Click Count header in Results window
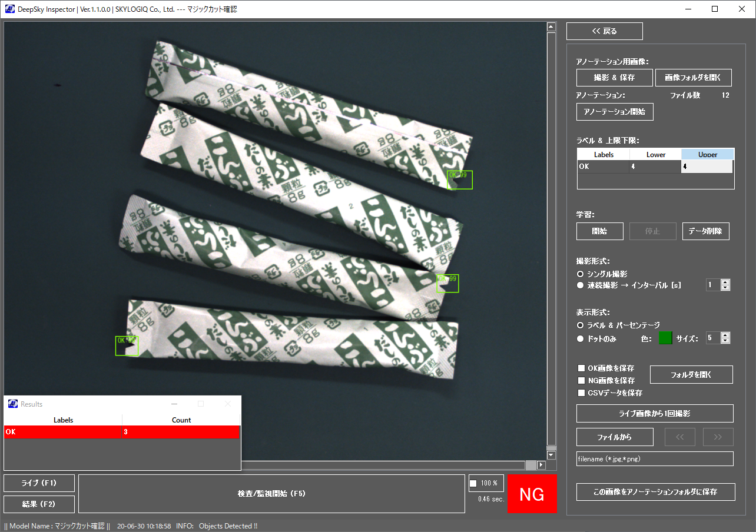 click(181, 420)
